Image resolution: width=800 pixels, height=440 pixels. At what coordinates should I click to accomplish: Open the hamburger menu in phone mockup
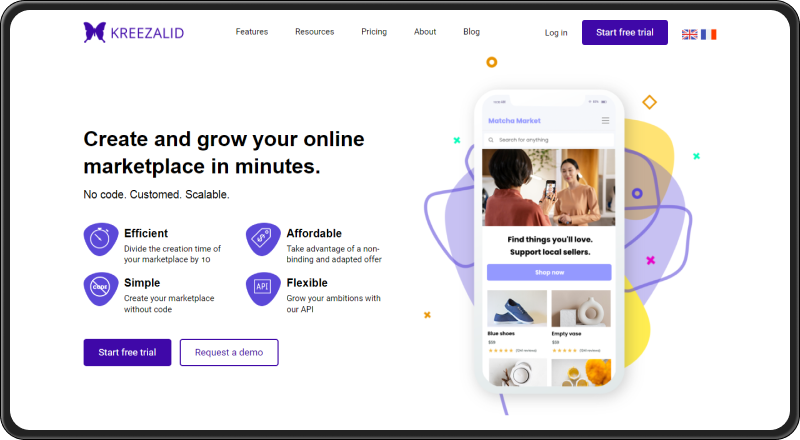(x=605, y=120)
